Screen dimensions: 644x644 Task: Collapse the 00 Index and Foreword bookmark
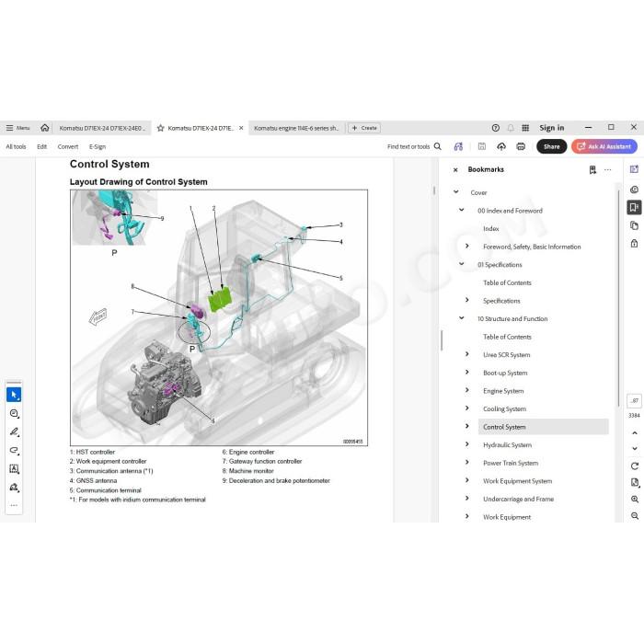[462, 210]
